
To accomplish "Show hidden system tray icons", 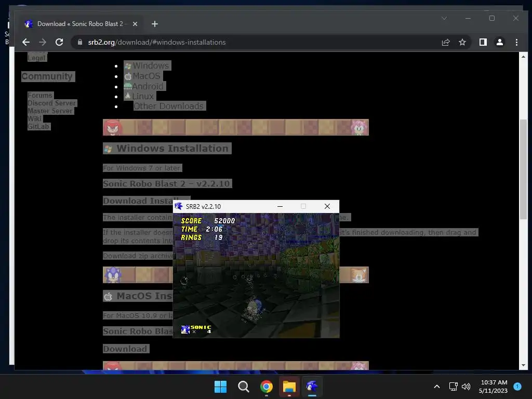I will tap(437, 387).
